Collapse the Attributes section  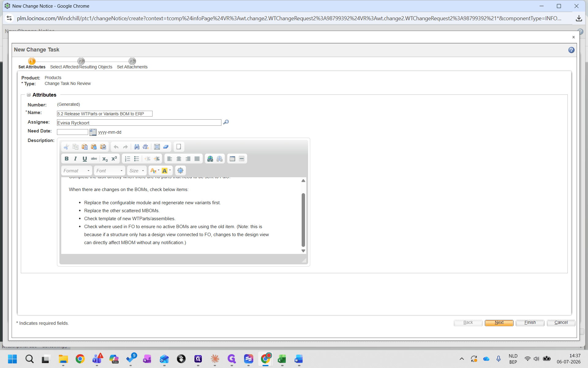coord(28,95)
